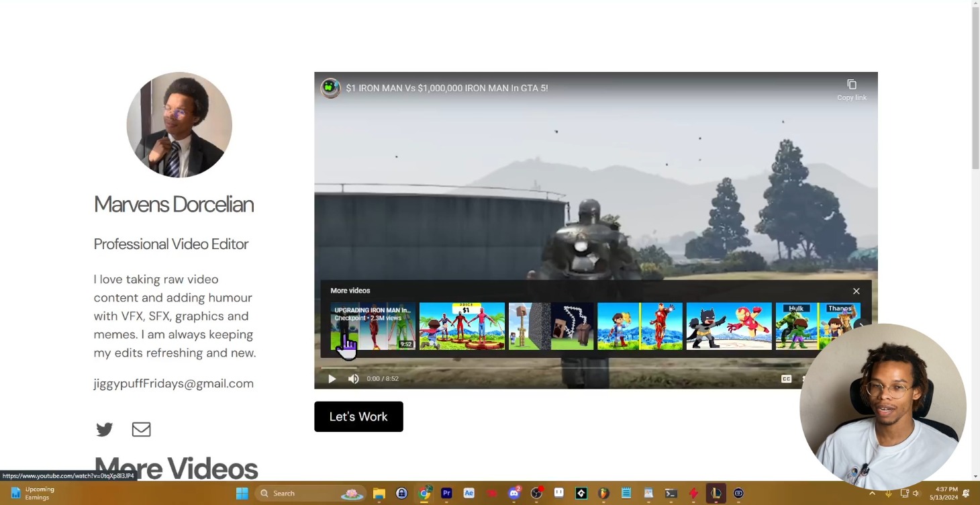Click the video title link

[447, 88]
